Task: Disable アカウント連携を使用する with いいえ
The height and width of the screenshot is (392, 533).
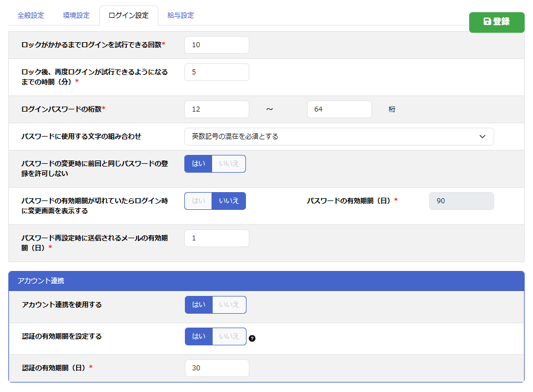Action: 229,305
